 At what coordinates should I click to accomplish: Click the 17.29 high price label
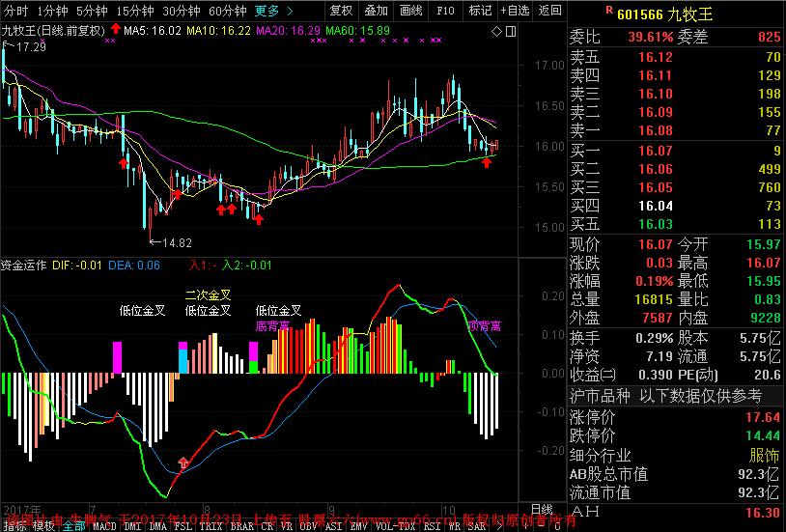click(x=31, y=47)
